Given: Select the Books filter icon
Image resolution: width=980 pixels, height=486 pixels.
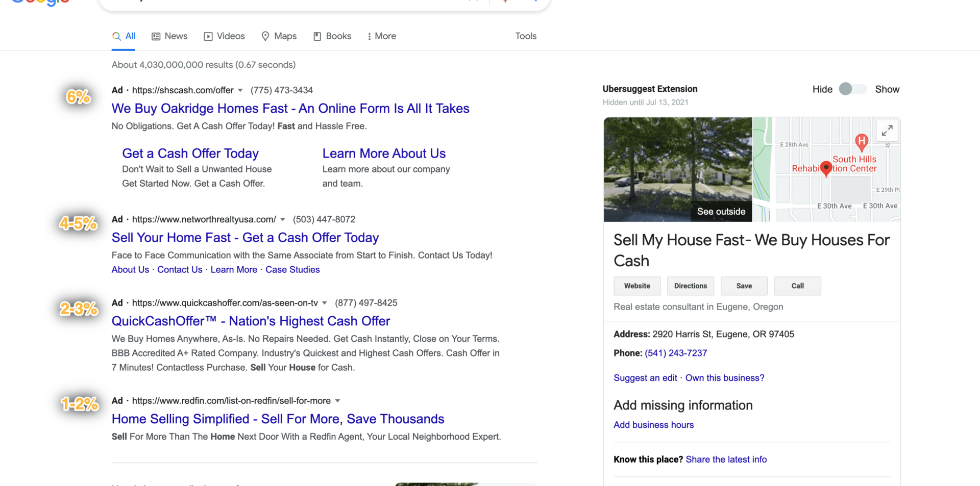Looking at the screenshot, I should tap(317, 36).
